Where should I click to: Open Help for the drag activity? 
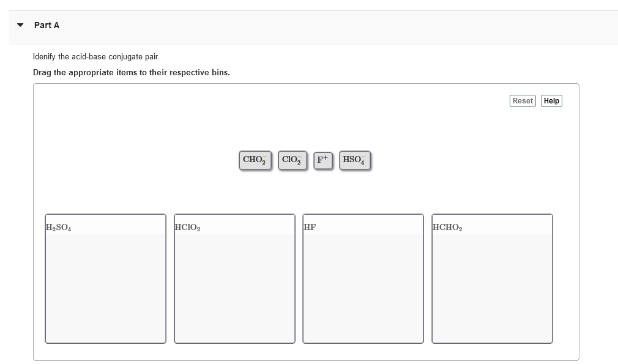[551, 100]
